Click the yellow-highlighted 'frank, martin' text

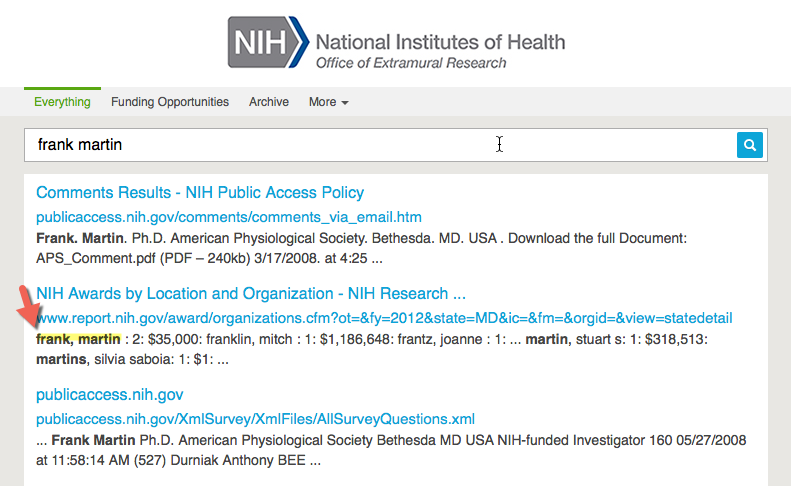[78, 340]
